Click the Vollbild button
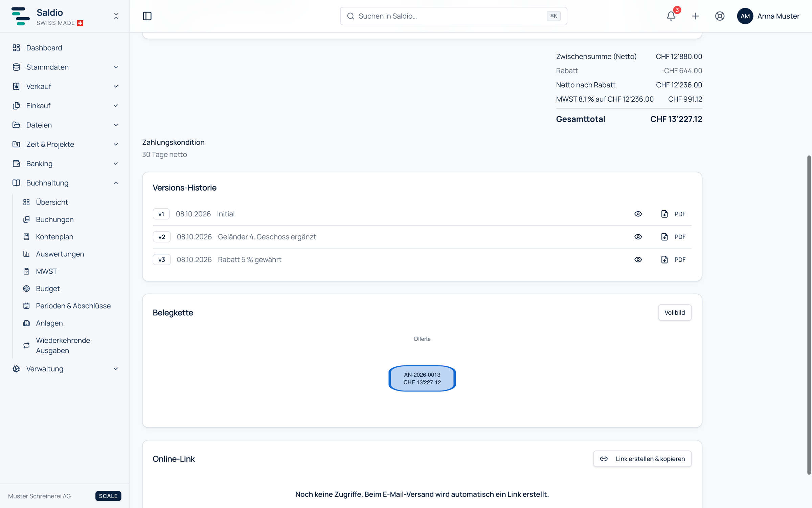This screenshot has width=812, height=508. 675,313
